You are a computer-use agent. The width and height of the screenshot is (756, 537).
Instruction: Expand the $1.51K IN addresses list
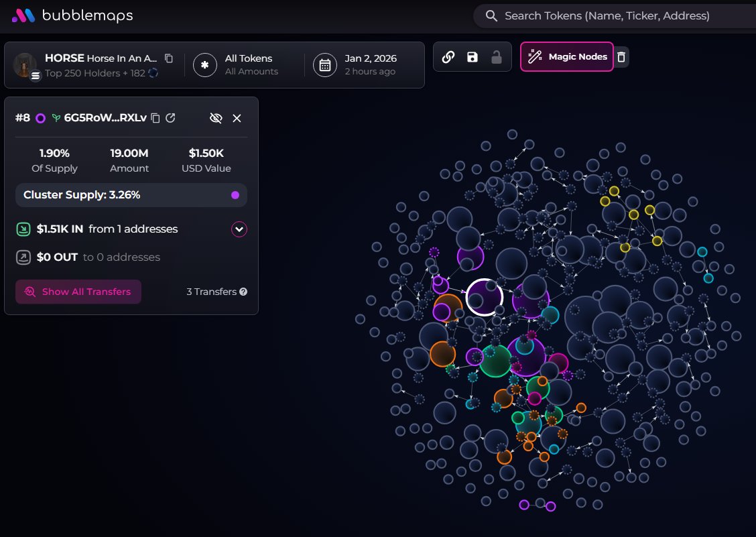(x=239, y=229)
